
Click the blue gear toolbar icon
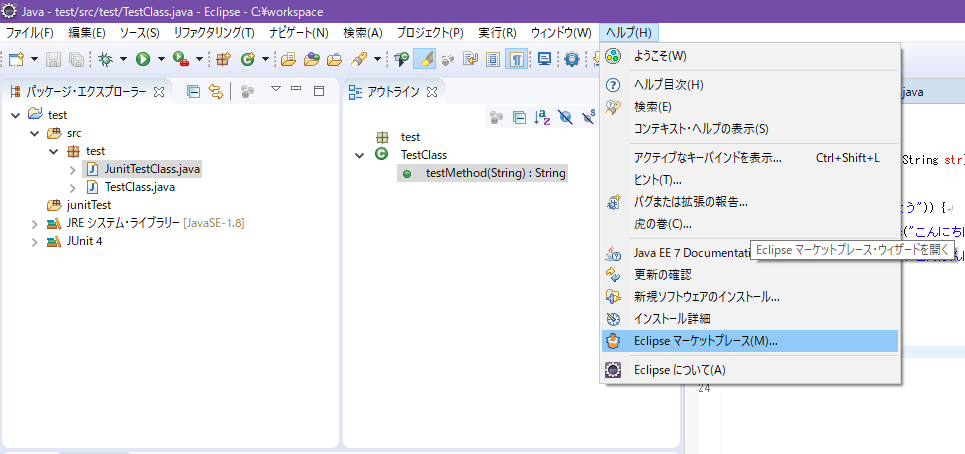click(572, 59)
